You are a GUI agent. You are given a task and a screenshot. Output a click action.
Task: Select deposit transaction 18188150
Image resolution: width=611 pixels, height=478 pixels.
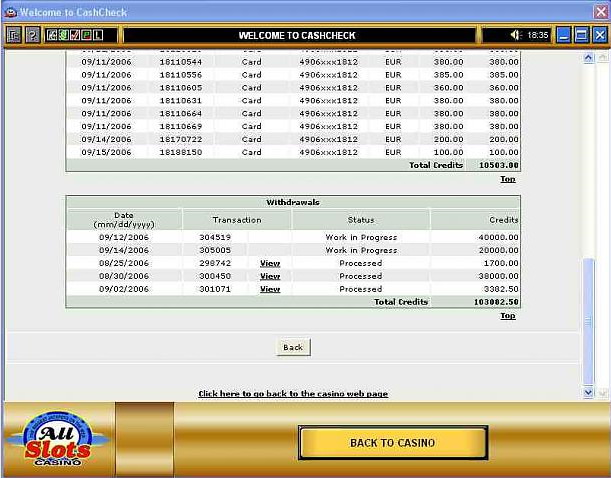coord(181,152)
